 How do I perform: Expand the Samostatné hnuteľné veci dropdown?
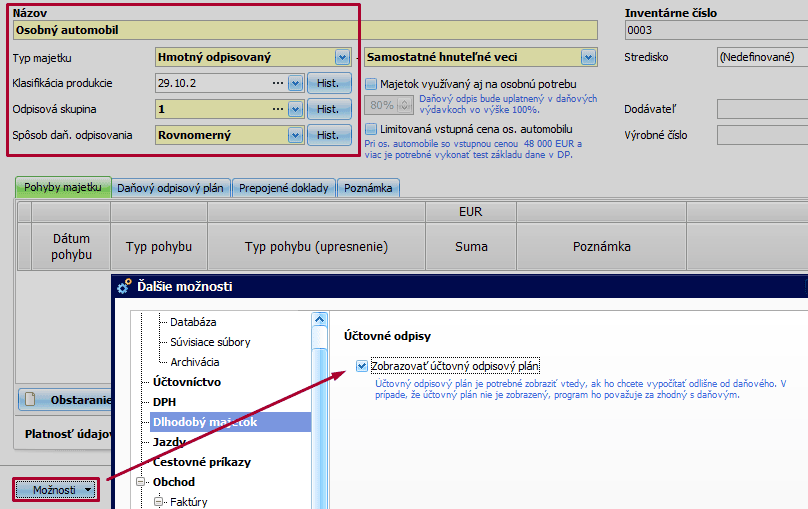pos(588,58)
